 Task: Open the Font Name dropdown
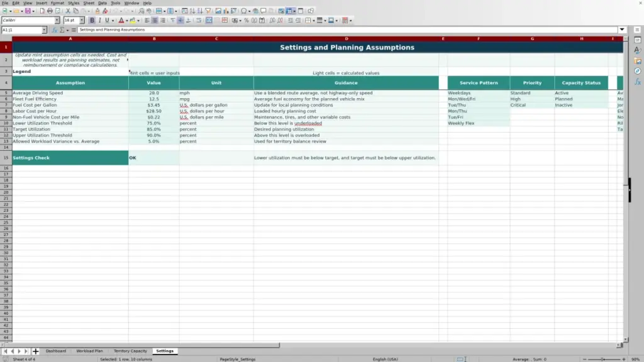[57, 20]
